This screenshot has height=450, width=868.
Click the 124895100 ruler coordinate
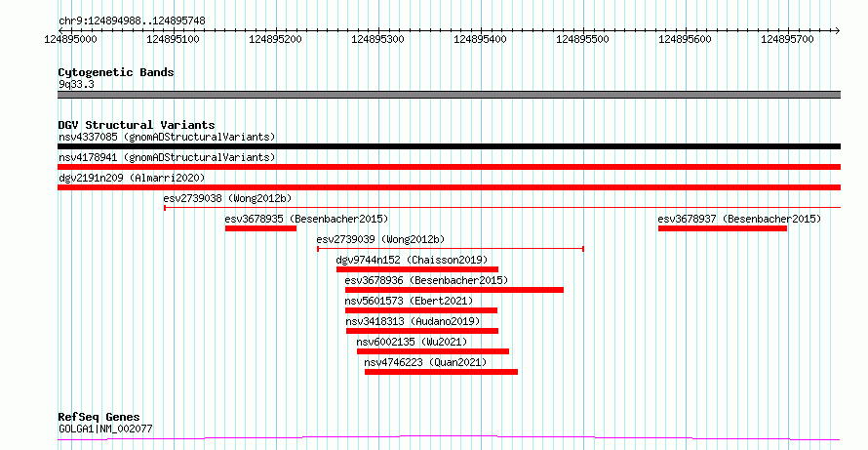click(174, 40)
